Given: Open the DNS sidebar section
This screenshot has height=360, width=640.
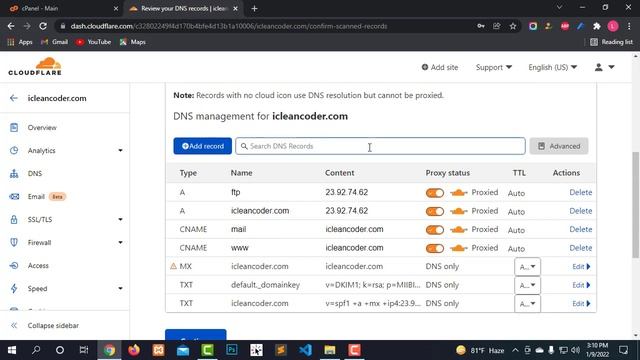Looking at the screenshot, I should click(35, 173).
